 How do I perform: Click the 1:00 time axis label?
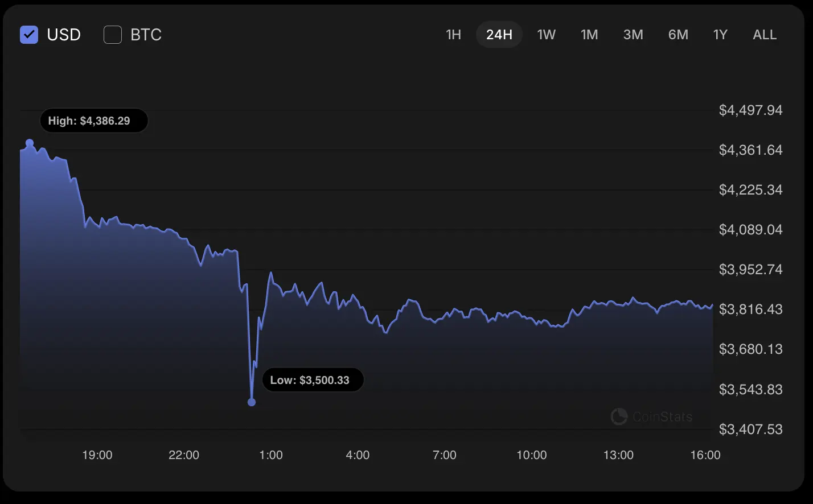(271, 455)
